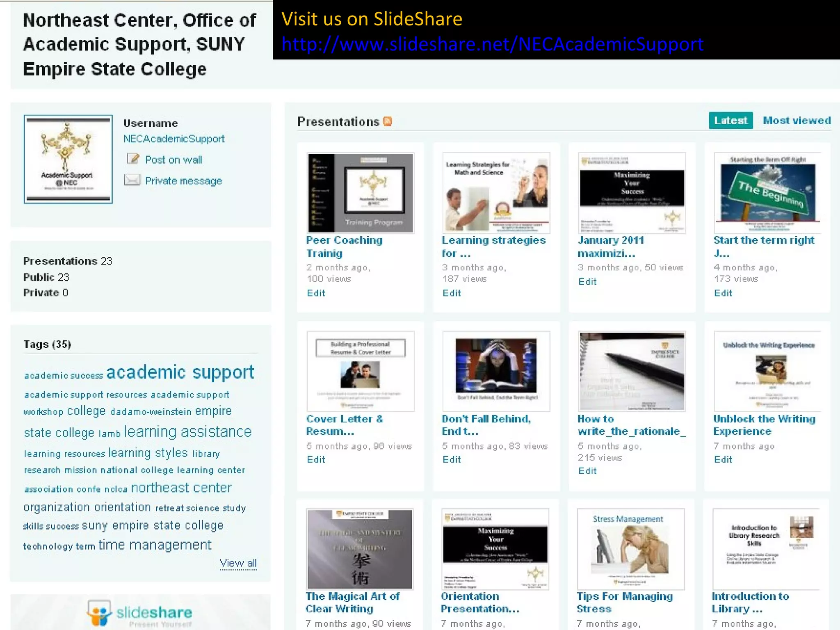Select the northeast center tag
The width and height of the screenshot is (840, 630).
[x=181, y=488]
